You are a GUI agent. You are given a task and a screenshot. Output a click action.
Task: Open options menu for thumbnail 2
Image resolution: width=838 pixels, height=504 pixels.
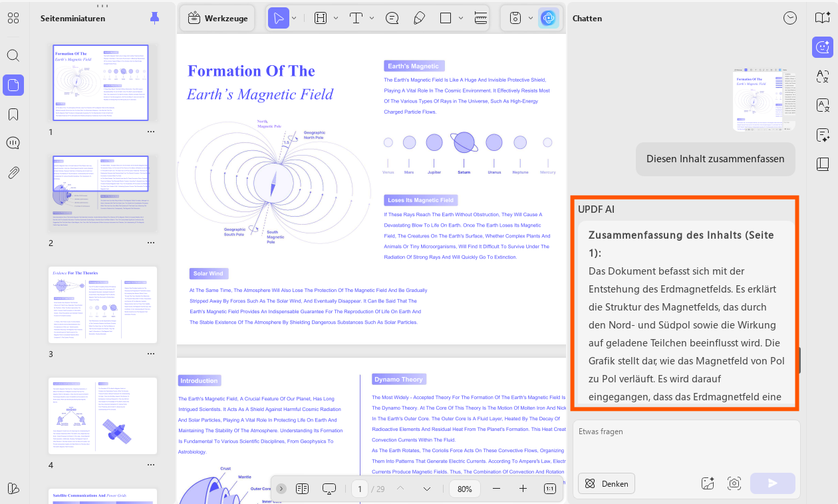point(151,243)
